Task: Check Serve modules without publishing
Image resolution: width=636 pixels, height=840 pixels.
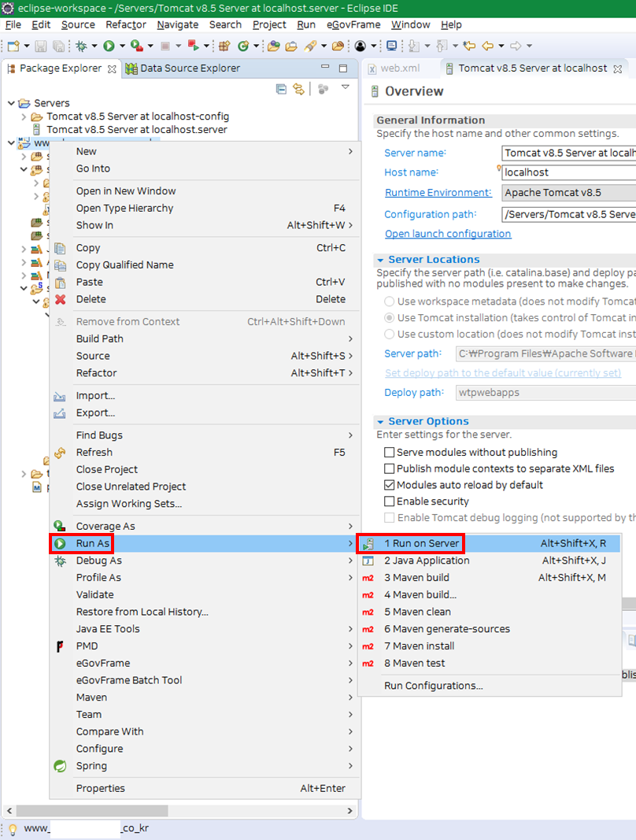Action: pos(390,453)
